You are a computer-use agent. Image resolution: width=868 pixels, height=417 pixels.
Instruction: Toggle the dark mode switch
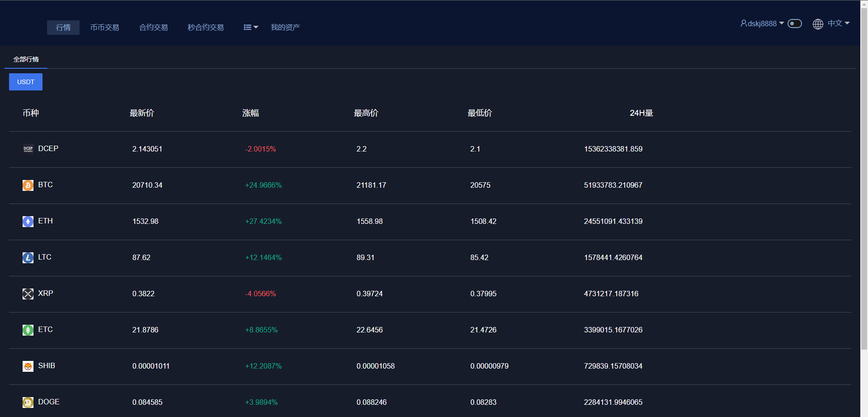click(x=795, y=24)
